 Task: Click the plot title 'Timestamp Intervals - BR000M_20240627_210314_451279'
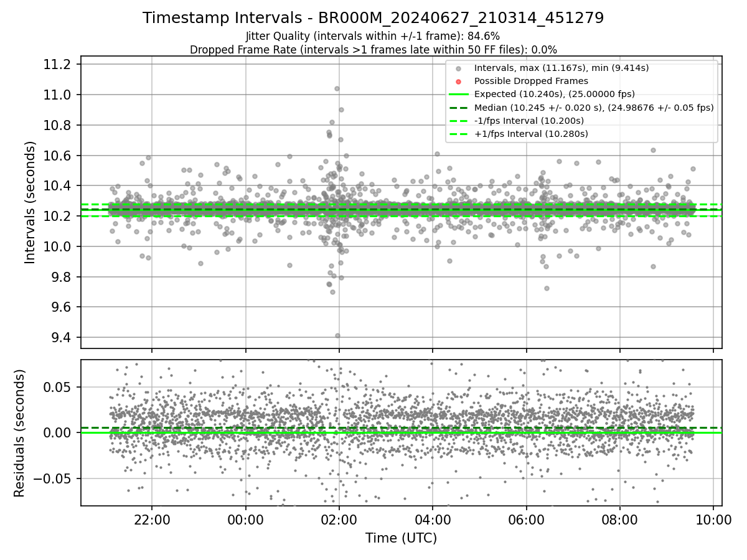[x=373, y=18]
